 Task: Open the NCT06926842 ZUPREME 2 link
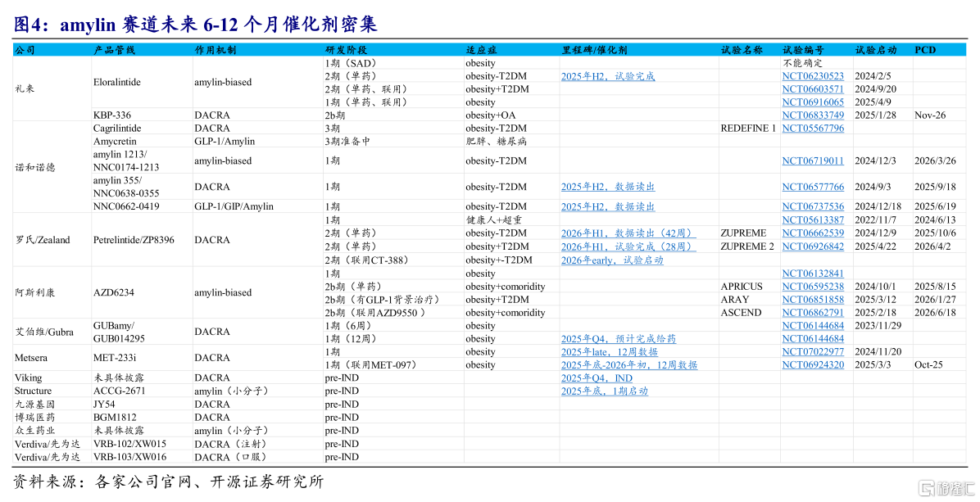click(x=813, y=246)
